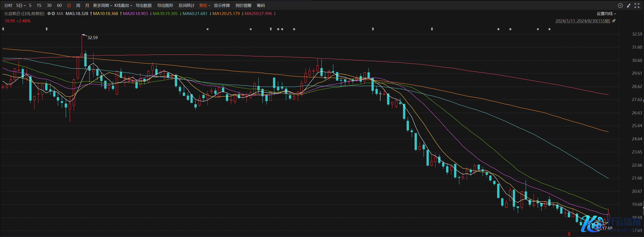Viewport: 644px width, 237px height.
Task: Click the 28.62 price axis label
Action: pyautogui.click(x=637, y=86)
